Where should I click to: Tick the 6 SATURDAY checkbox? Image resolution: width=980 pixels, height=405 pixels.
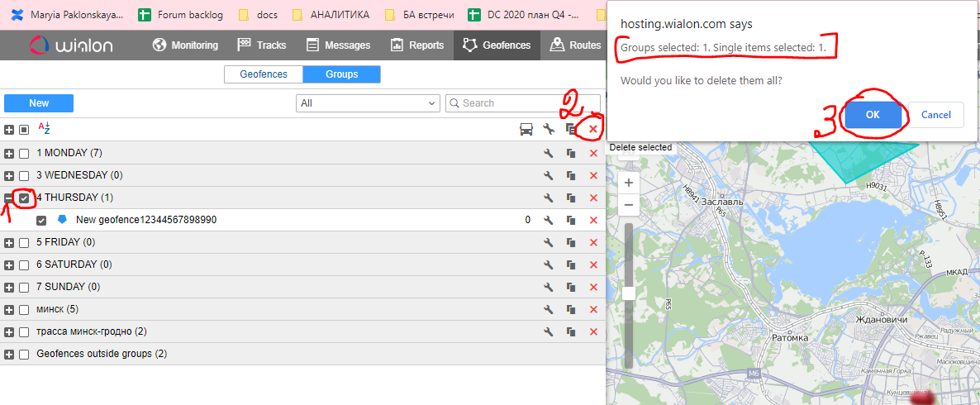click(x=24, y=264)
